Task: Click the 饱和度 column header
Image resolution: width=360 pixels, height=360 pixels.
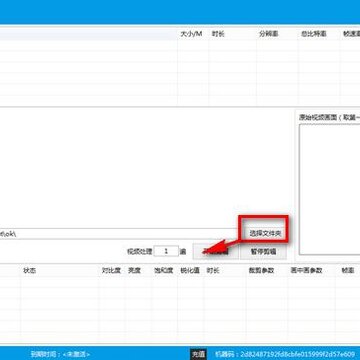Action: pyautogui.click(x=164, y=270)
